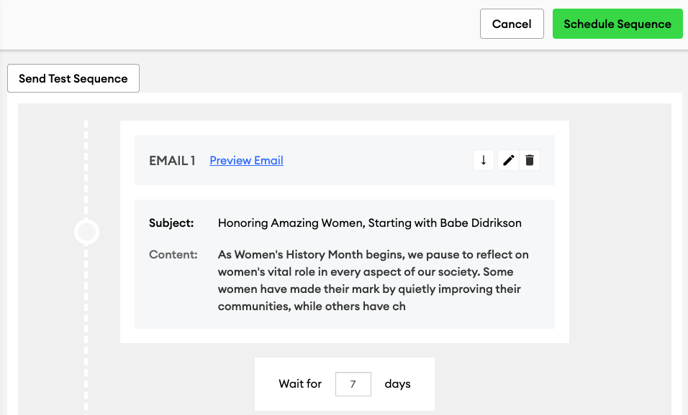Edit Email 1 using the pencil icon
The image size is (688, 415).
[508, 160]
